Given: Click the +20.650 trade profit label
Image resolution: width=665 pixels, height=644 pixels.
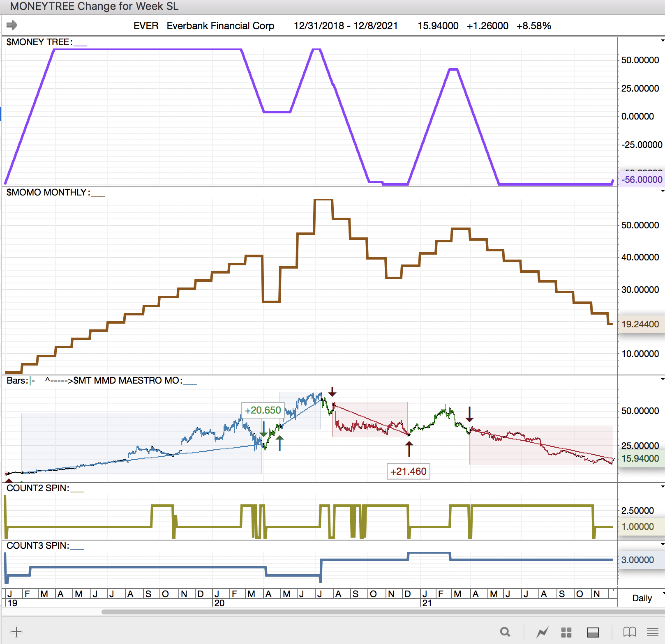Looking at the screenshot, I should pos(263,410).
